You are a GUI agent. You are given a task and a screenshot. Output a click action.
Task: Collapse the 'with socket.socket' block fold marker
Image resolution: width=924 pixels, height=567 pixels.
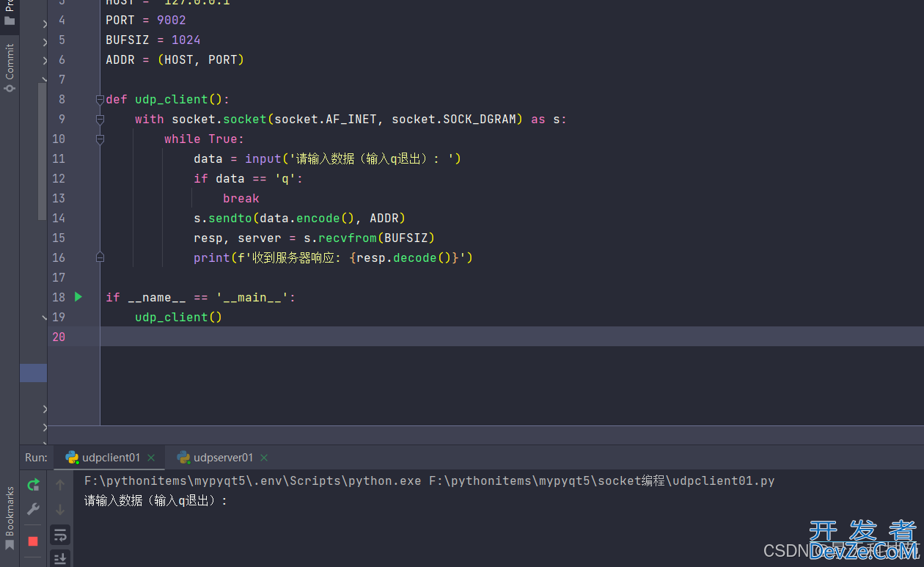(x=100, y=119)
